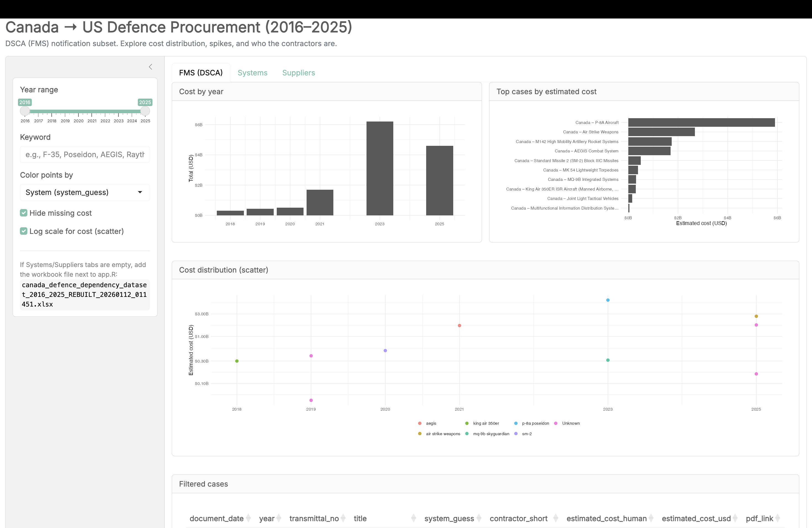Toggle Unknown legend entry in scatter
812x528 pixels.
[570, 423]
